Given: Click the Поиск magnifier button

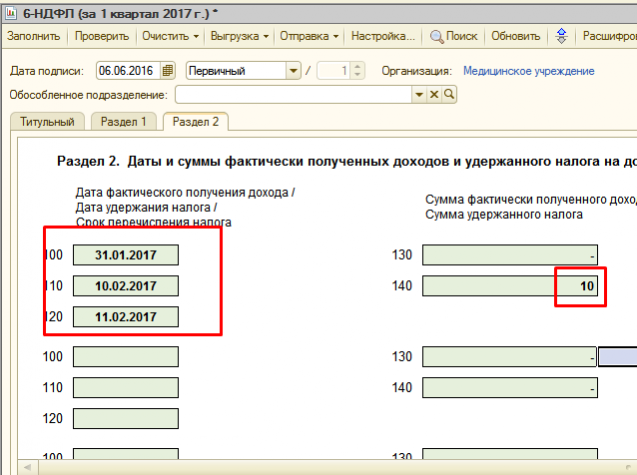Looking at the screenshot, I should [x=453, y=36].
